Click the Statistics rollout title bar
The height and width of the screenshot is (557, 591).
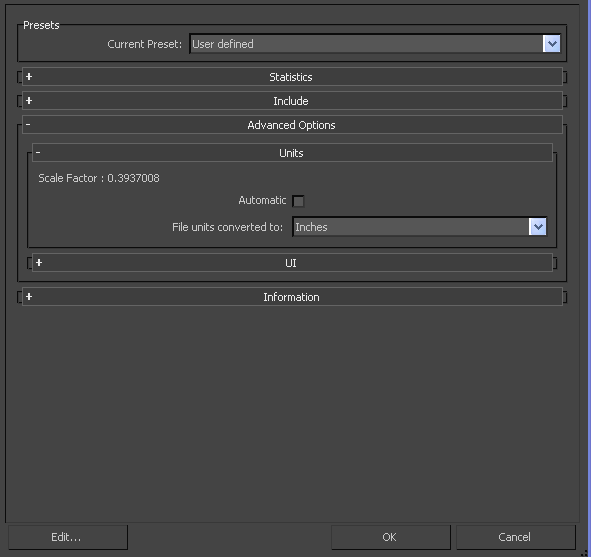click(292, 77)
